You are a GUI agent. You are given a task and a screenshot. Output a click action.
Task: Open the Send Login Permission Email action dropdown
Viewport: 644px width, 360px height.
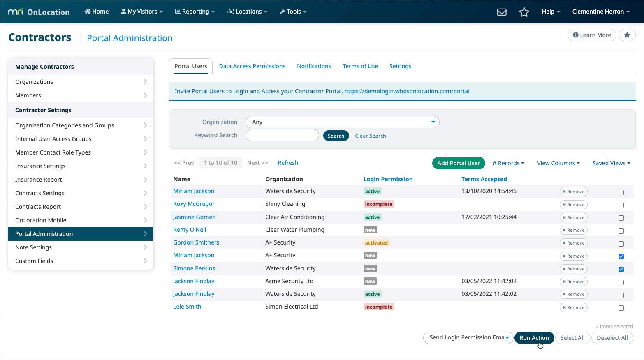[468, 338]
